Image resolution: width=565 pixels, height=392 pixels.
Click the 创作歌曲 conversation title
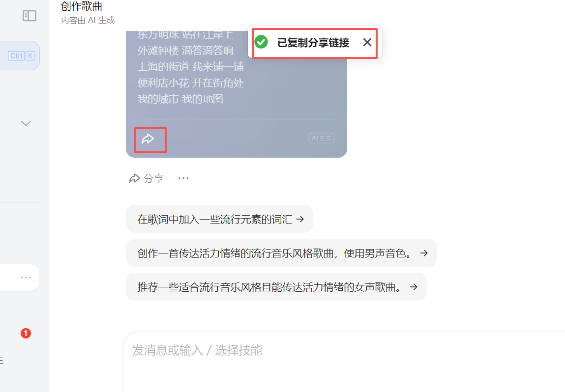coord(82,6)
